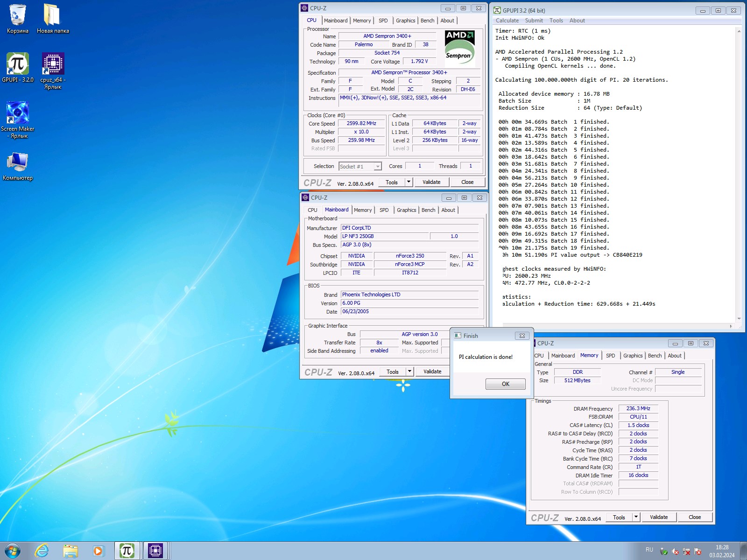747x560 pixels.
Task: Switch to Bench tab in top CPU-Z window
Action: pos(427,21)
